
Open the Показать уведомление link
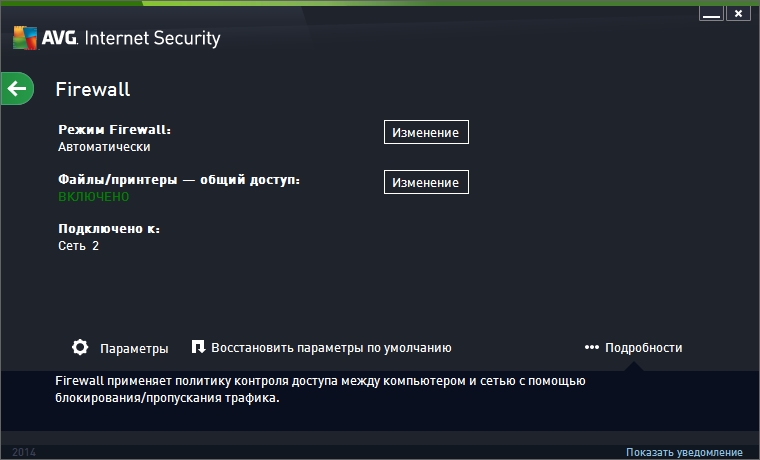pyautogui.click(x=684, y=452)
